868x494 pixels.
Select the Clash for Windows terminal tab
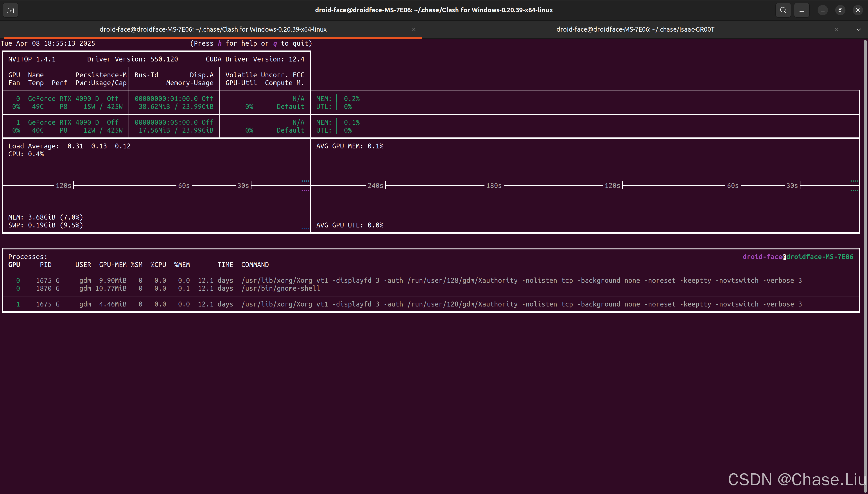(213, 29)
